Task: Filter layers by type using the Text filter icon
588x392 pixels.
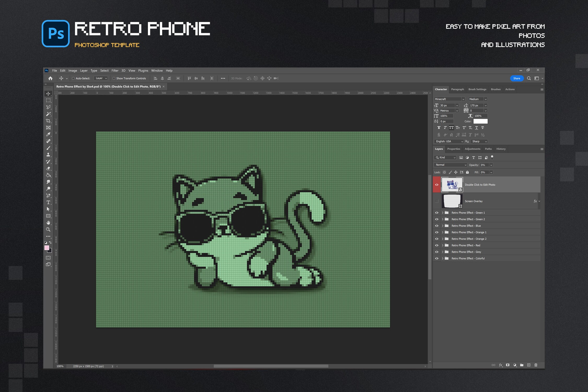Action: (473, 158)
